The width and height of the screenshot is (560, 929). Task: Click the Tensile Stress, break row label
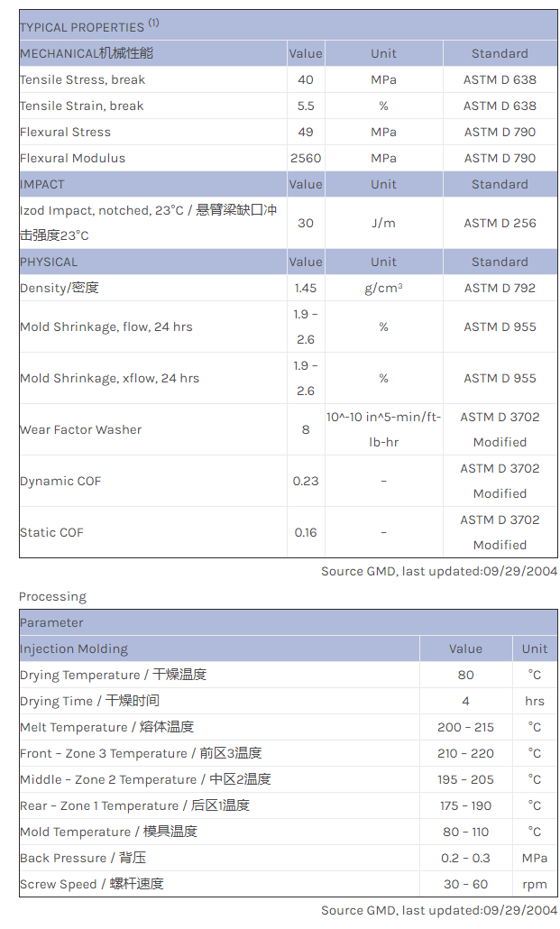pyautogui.click(x=82, y=79)
